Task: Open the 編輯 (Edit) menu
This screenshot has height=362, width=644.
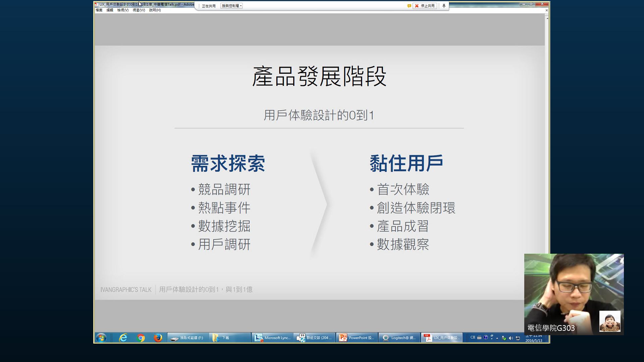Action: point(110,10)
